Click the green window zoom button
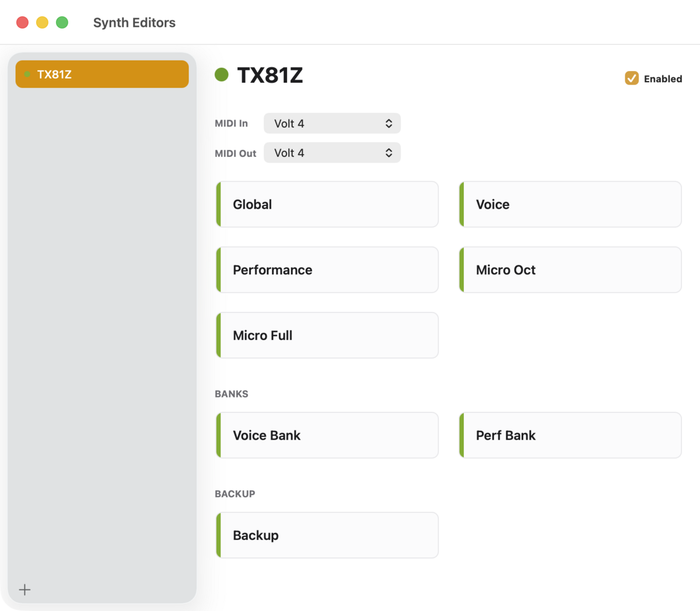 tap(62, 22)
